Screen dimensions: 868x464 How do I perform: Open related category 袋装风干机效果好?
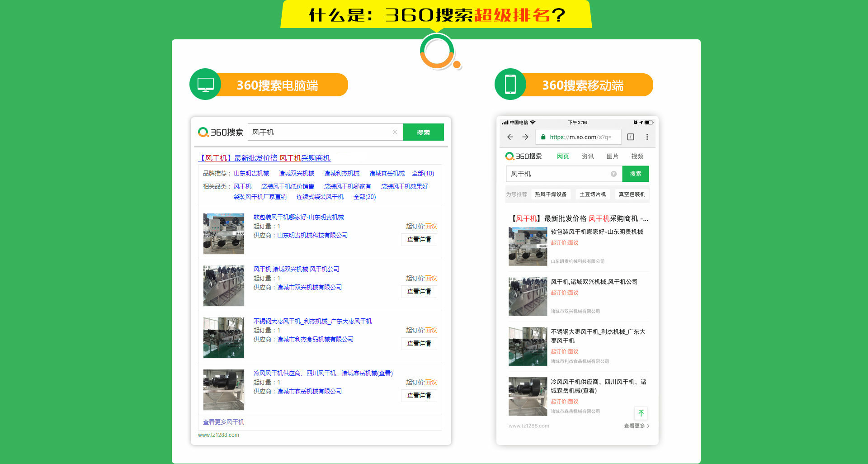(405, 186)
